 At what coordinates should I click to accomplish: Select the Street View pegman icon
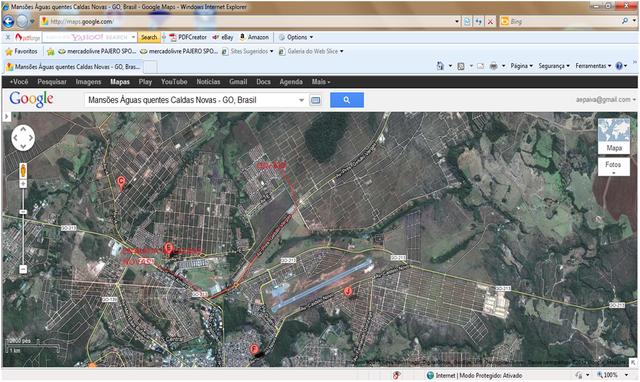click(x=23, y=170)
